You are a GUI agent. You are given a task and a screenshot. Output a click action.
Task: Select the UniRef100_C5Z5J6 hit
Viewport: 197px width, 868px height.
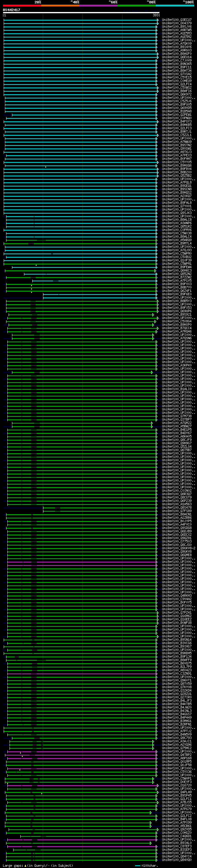pyautogui.click(x=176, y=101)
